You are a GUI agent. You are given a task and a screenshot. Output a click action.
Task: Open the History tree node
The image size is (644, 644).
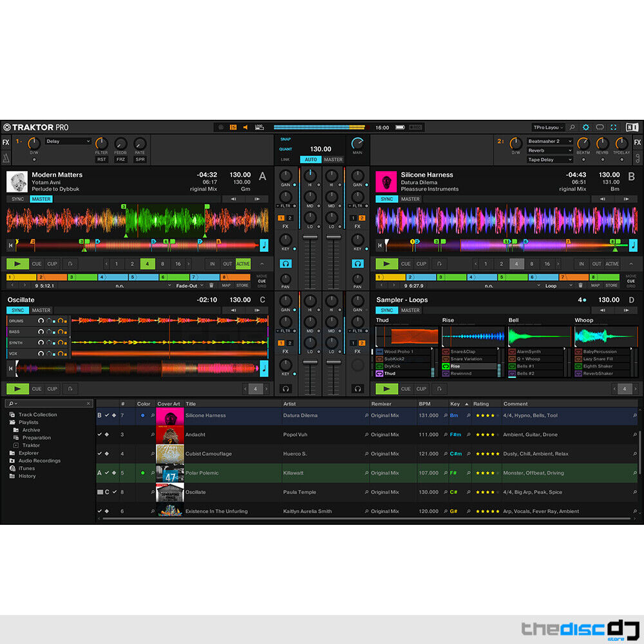26,476
